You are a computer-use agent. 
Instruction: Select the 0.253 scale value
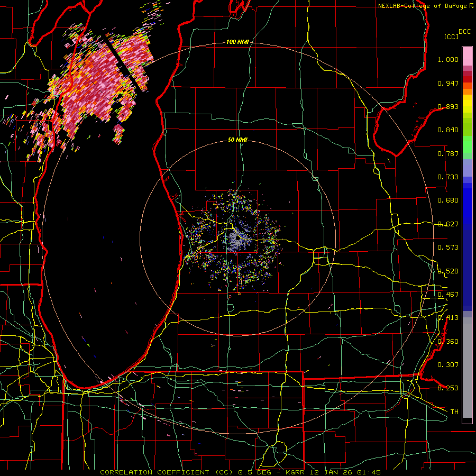(448, 388)
